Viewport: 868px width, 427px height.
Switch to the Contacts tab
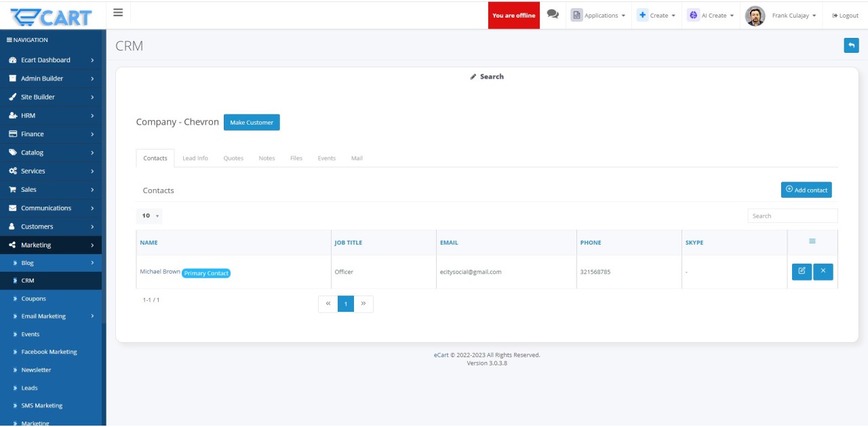click(x=155, y=158)
